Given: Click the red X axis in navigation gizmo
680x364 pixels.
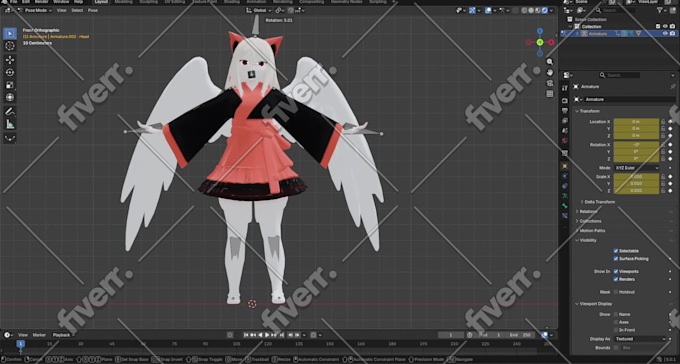Looking at the screenshot, I should tap(551, 42).
